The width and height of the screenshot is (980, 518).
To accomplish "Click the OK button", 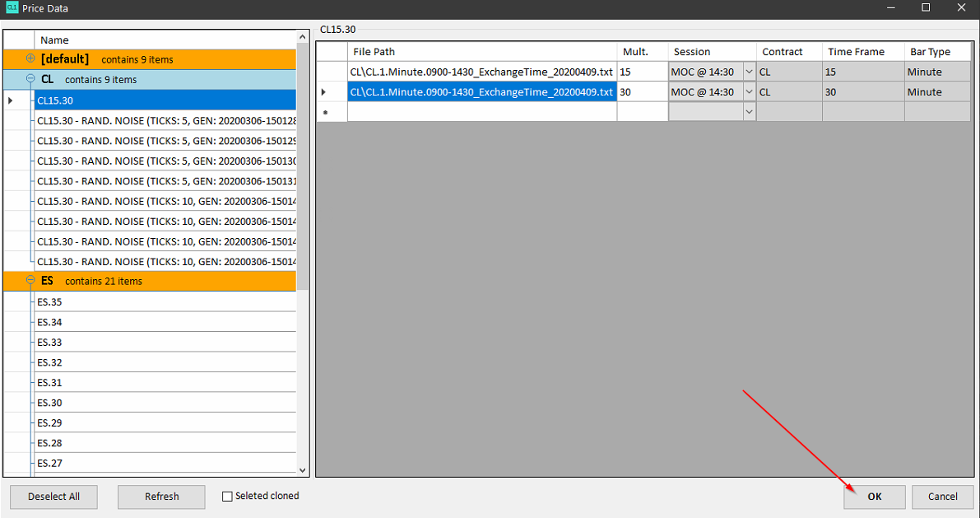I will click(x=874, y=497).
